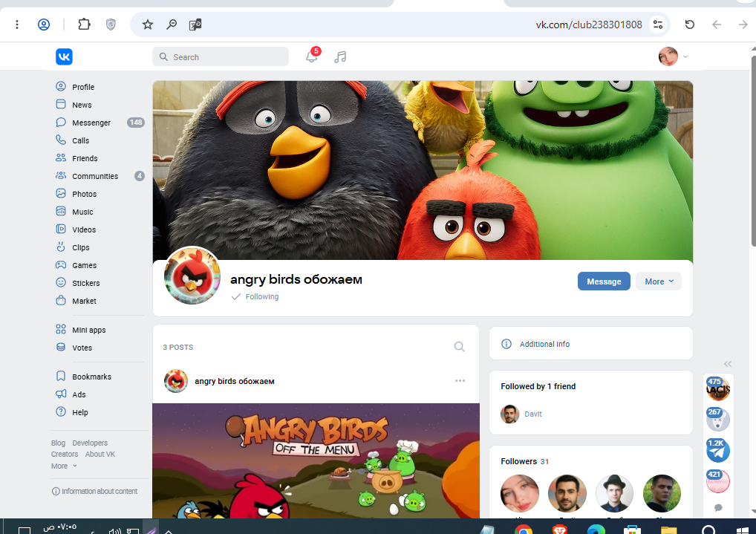Open the Developers footer link
This screenshot has width=756, height=534.
[90, 443]
